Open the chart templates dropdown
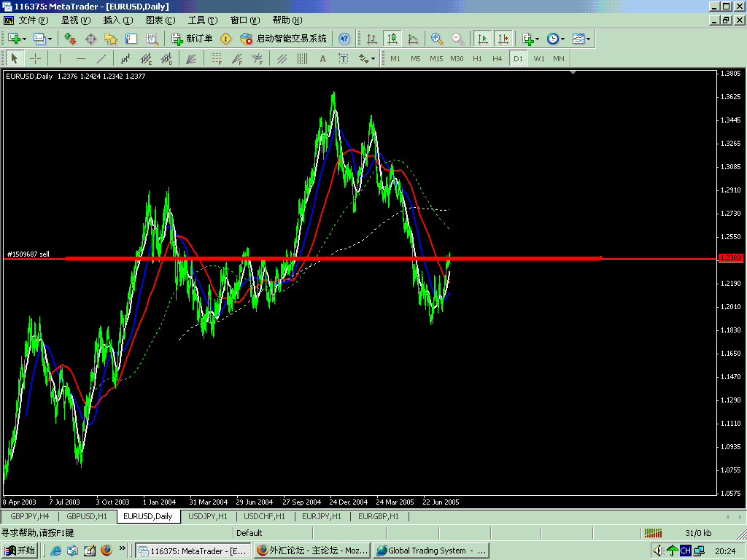747x560 pixels. pos(589,39)
